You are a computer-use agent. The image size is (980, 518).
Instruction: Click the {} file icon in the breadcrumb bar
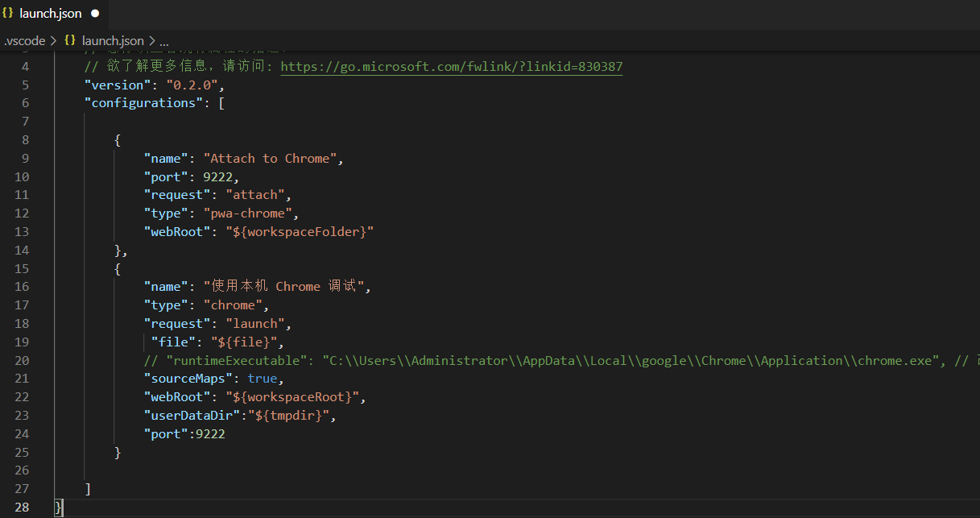[71, 40]
